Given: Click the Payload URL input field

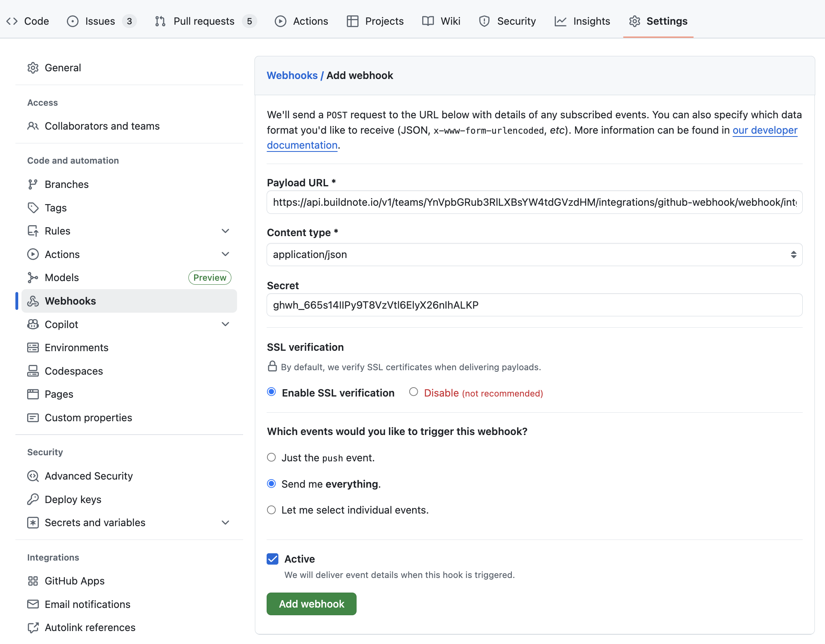Looking at the screenshot, I should coord(534,202).
